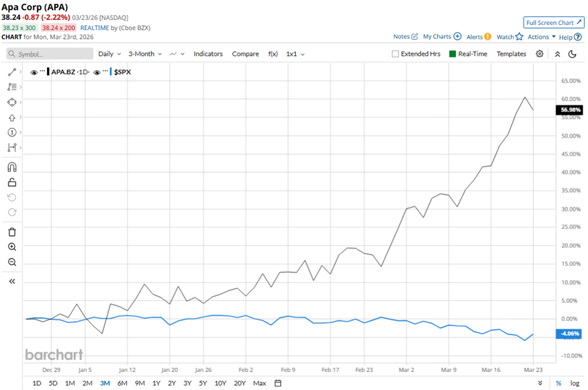Select the trend line drawing tool
The width and height of the screenshot is (588, 390).
click(x=11, y=72)
